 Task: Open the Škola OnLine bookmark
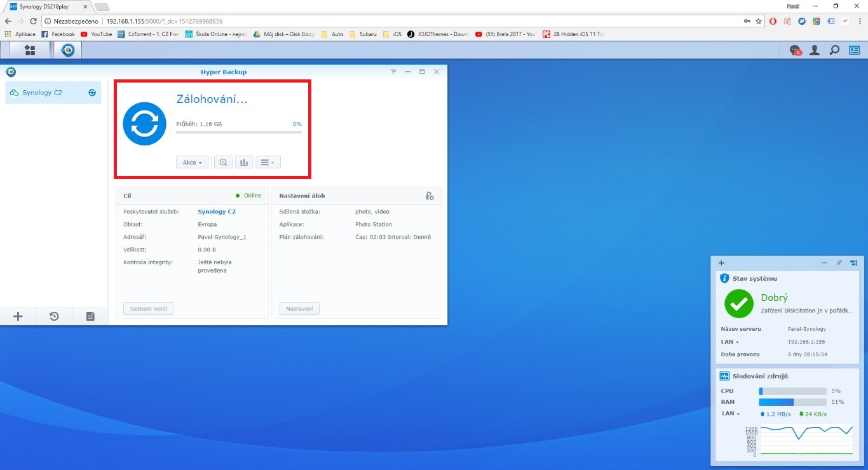(216, 34)
